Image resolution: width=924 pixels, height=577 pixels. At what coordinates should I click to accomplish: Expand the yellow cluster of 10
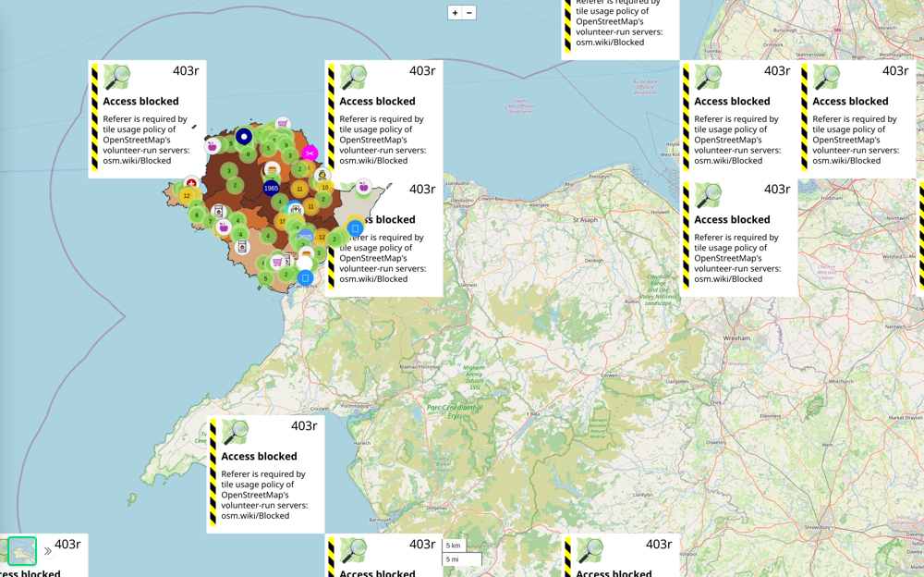click(324, 188)
